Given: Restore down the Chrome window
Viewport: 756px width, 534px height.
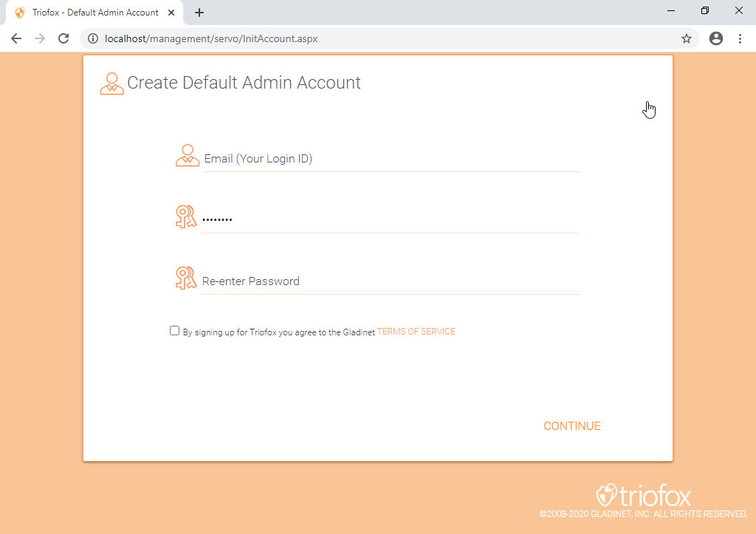Looking at the screenshot, I should (x=705, y=10).
